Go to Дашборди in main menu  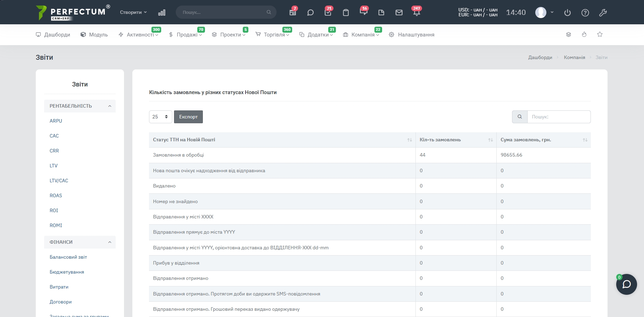[x=53, y=35]
